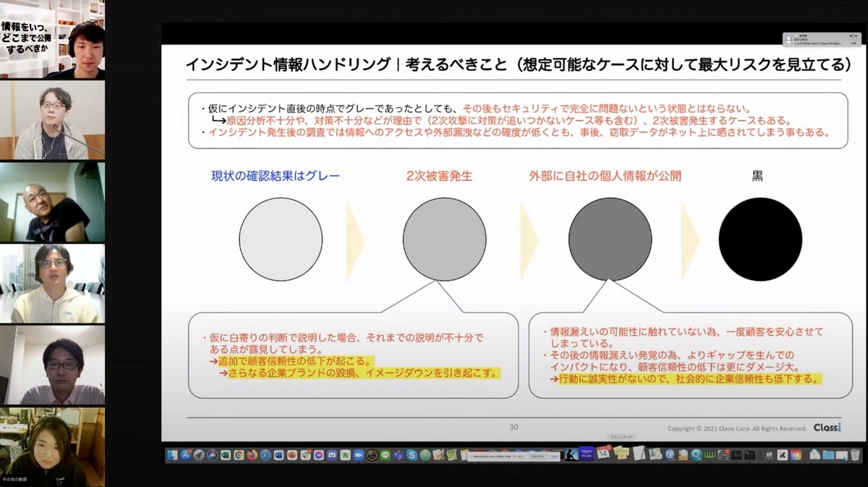Click the label 現状の確認結果はグレー
This screenshot has height=487, width=868.
coord(276,175)
